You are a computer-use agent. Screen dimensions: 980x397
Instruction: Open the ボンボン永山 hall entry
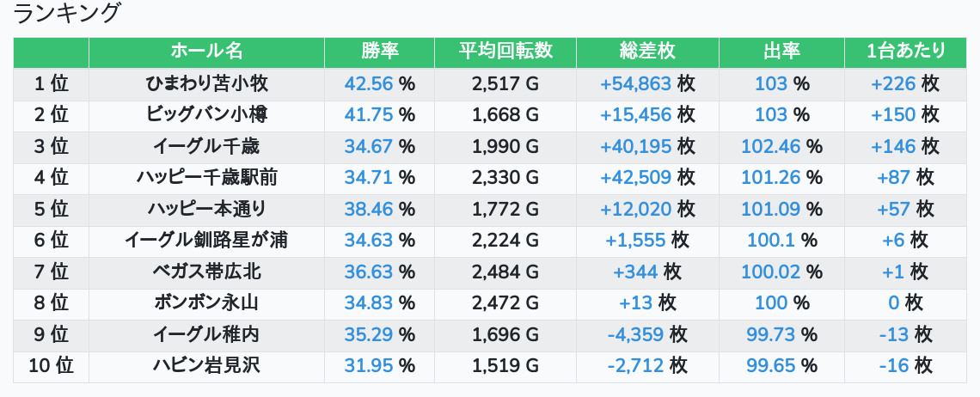click(206, 303)
